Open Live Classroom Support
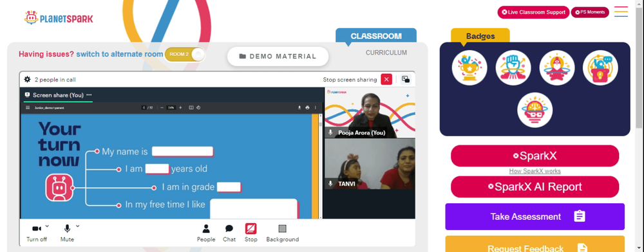The image size is (644, 252). pos(533,12)
